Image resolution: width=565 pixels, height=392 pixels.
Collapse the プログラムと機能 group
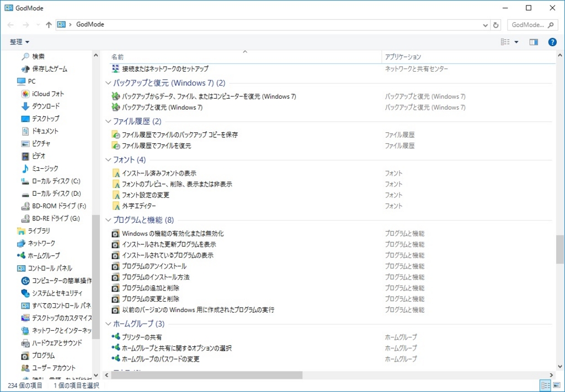[108, 220]
